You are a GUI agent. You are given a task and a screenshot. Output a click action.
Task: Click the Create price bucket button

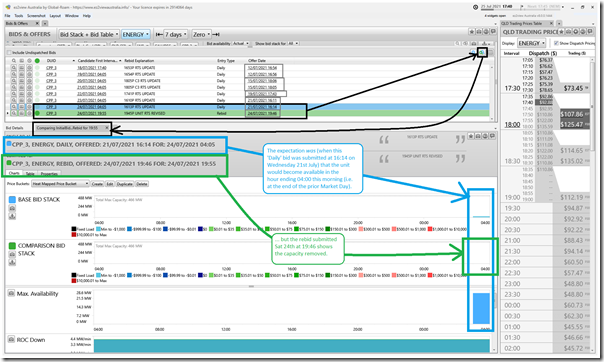pyautogui.click(x=97, y=184)
